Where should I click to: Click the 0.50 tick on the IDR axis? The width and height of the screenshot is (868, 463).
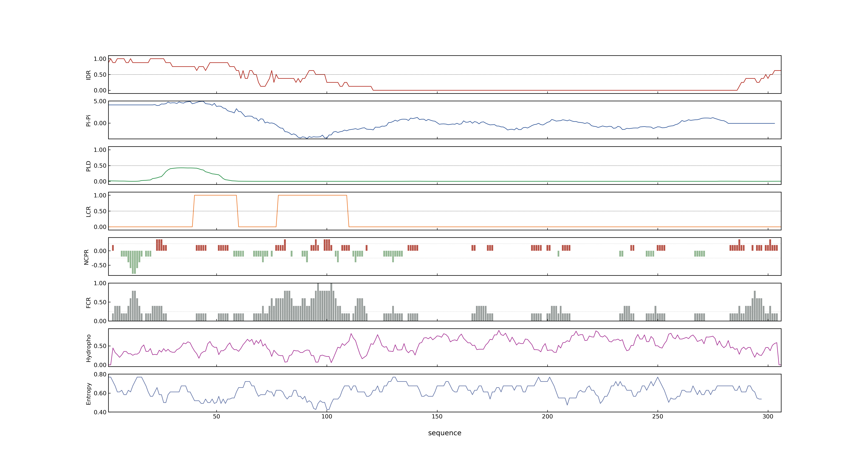[x=100, y=75]
